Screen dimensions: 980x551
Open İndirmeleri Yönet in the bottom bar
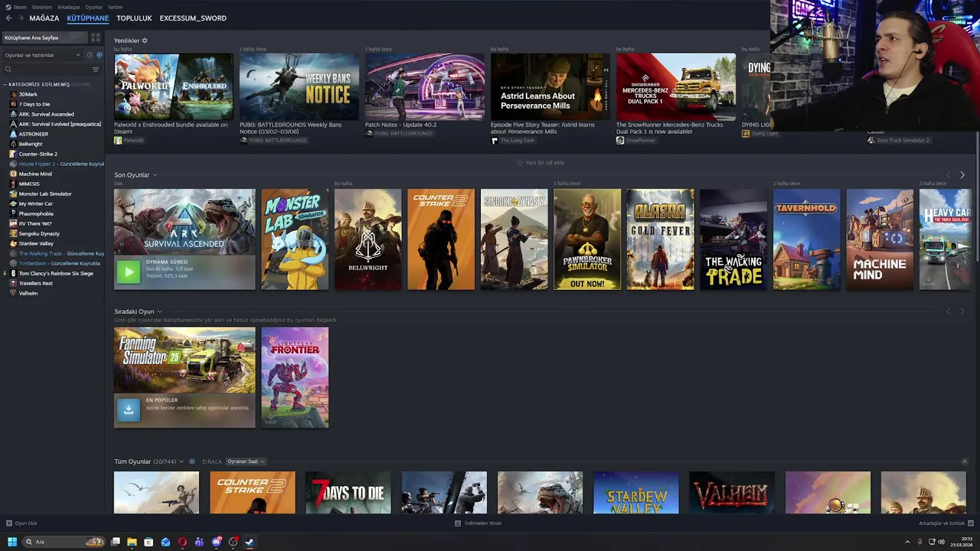(x=478, y=523)
